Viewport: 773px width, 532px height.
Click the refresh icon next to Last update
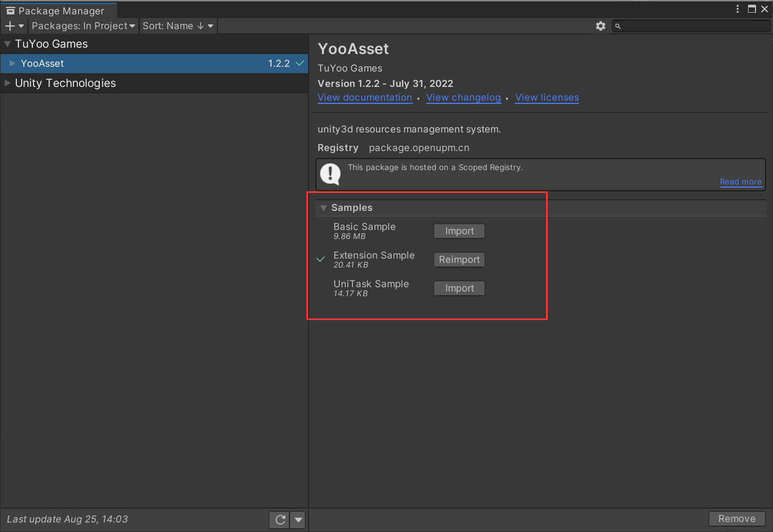[x=280, y=520]
